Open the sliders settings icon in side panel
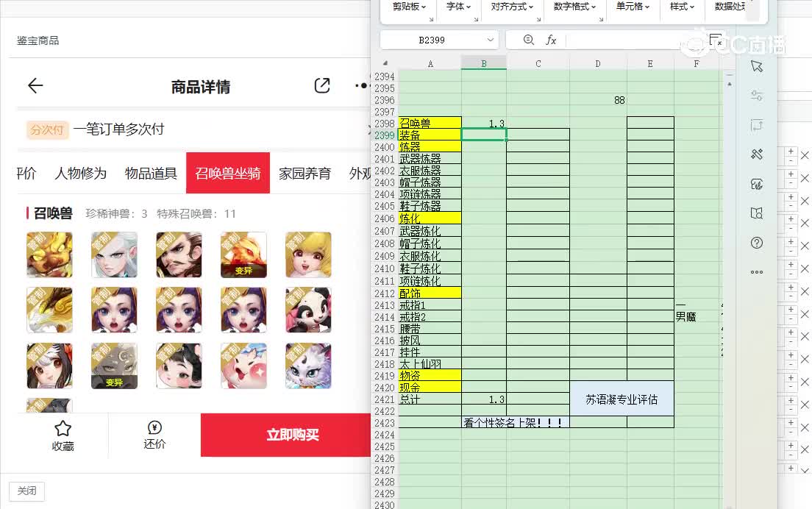 pyautogui.click(x=757, y=96)
